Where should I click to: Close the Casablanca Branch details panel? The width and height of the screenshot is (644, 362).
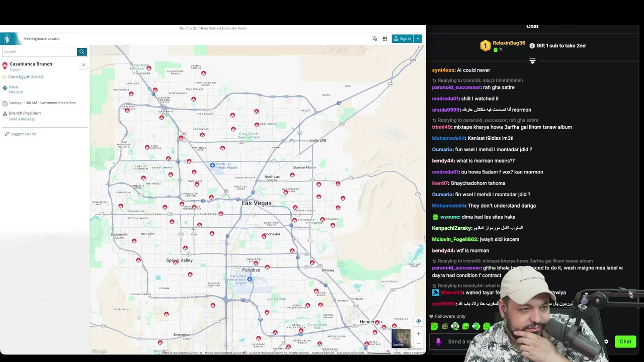(84, 65)
